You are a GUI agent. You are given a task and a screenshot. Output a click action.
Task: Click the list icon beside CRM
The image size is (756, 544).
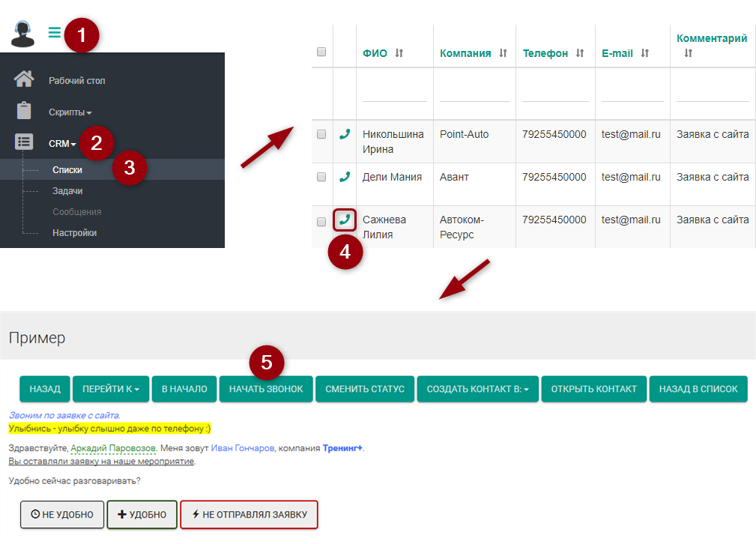(24, 142)
